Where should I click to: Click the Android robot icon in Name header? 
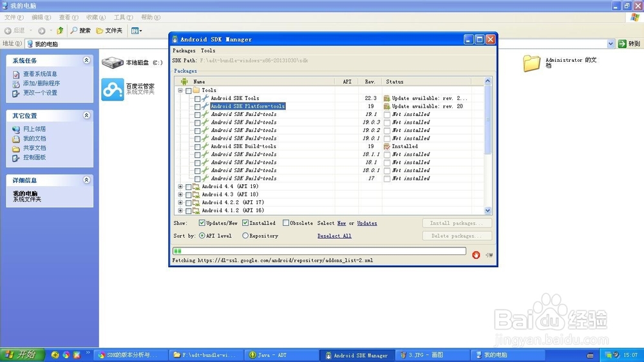[184, 81]
